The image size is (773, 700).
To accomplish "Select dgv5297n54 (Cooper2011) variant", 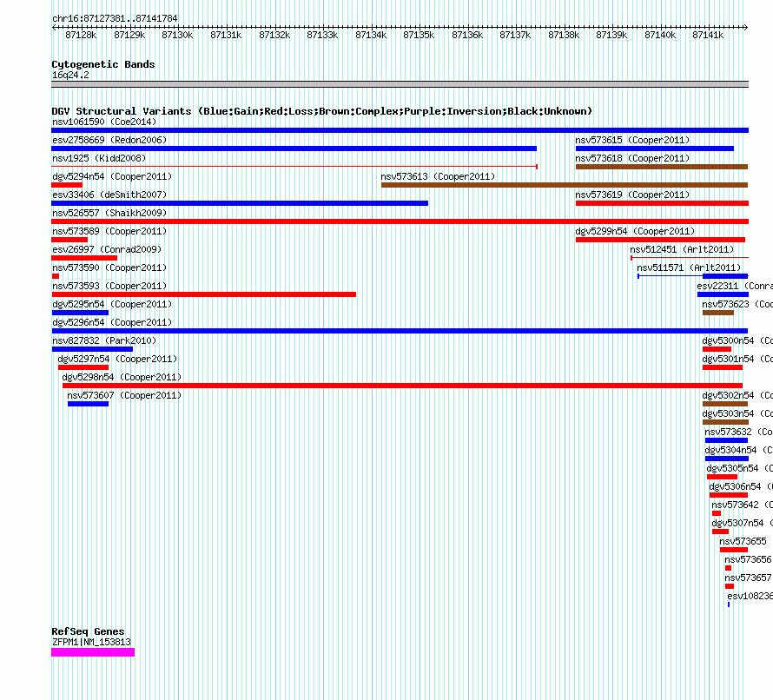I will coord(83,367).
